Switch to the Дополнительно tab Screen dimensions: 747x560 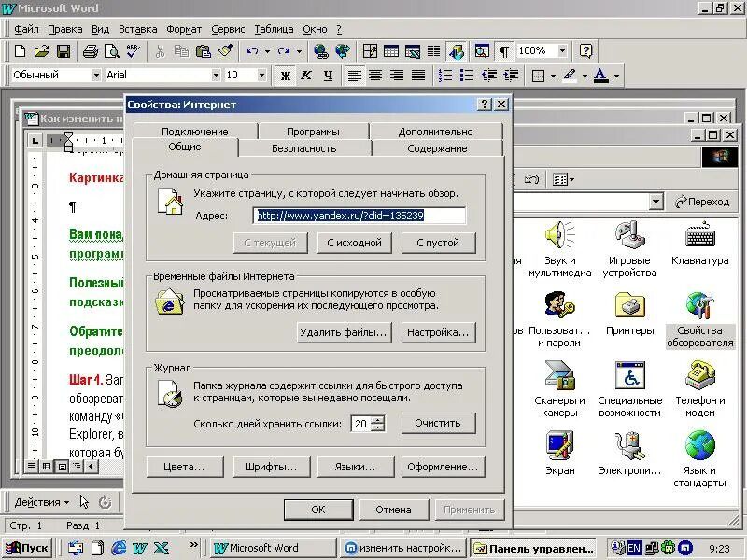(x=435, y=132)
